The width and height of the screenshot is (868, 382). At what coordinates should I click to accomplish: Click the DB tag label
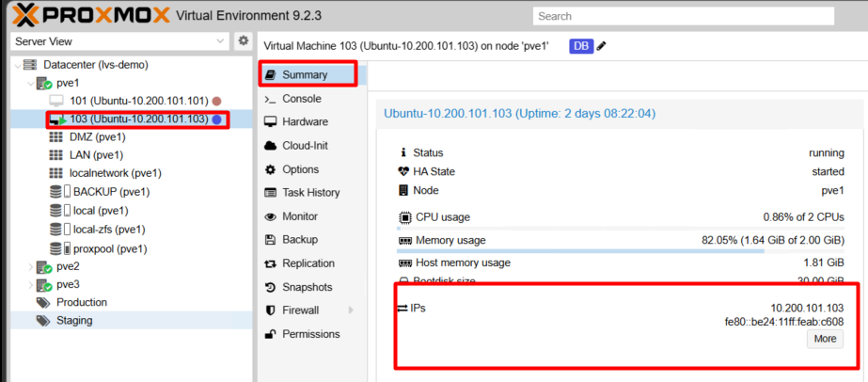581,46
